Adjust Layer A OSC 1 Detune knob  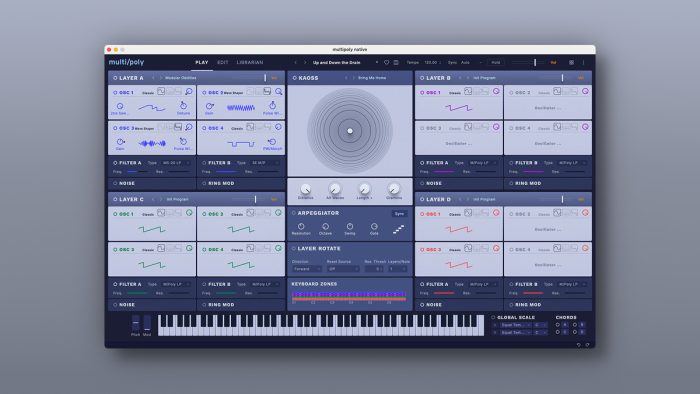[183, 105]
